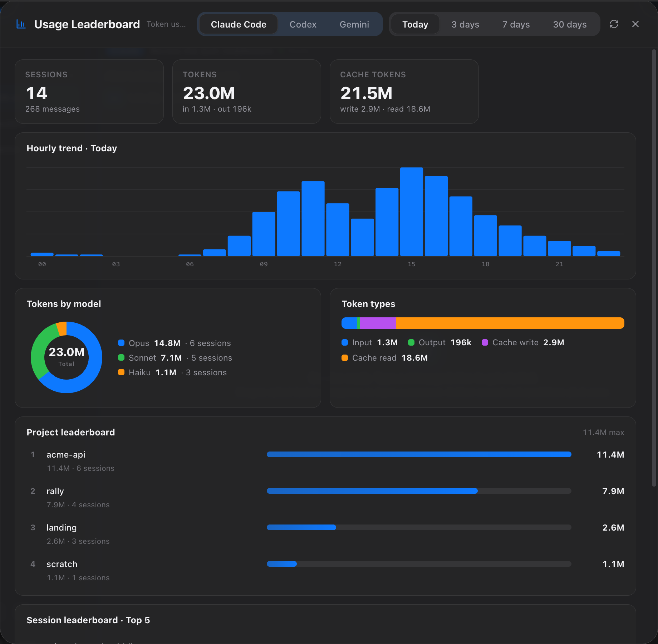The width and height of the screenshot is (658, 644).
Task: Click the '268 messages' text
Action: tap(53, 109)
